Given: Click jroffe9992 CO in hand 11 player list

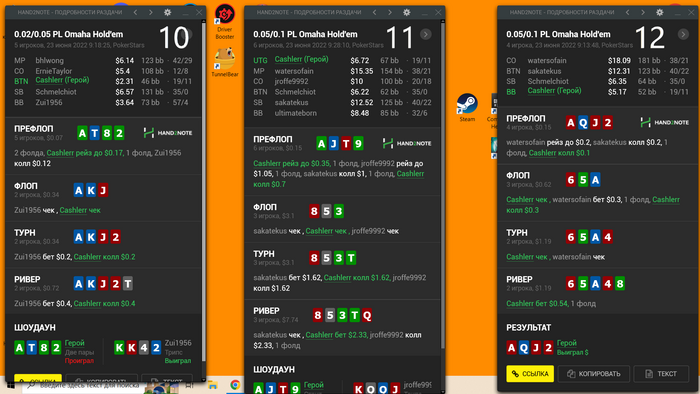Looking at the screenshot, I should pyautogui.click(x=292, y=82).
